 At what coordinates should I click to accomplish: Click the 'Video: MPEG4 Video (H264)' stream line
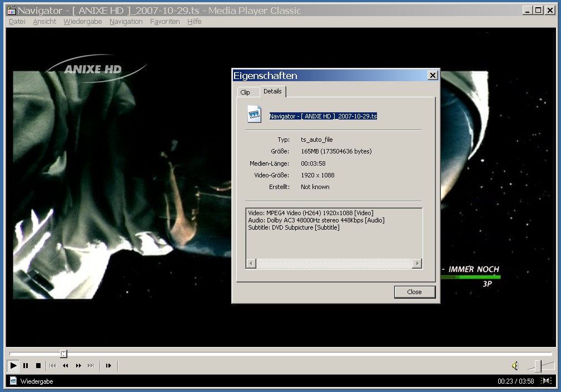click(x=311, y=213)
